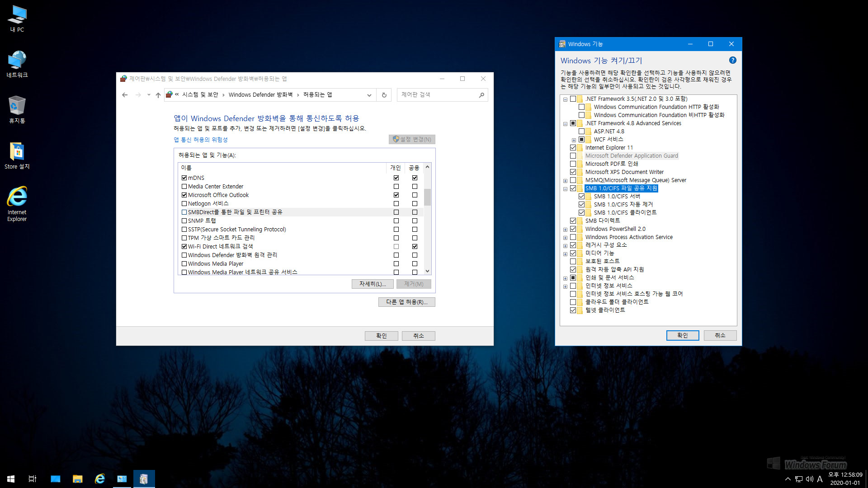Click 다른 앱 허용(R)... button
Viewport: 868px width, 488px height.
pyautogui.click(x=407, y=302)
